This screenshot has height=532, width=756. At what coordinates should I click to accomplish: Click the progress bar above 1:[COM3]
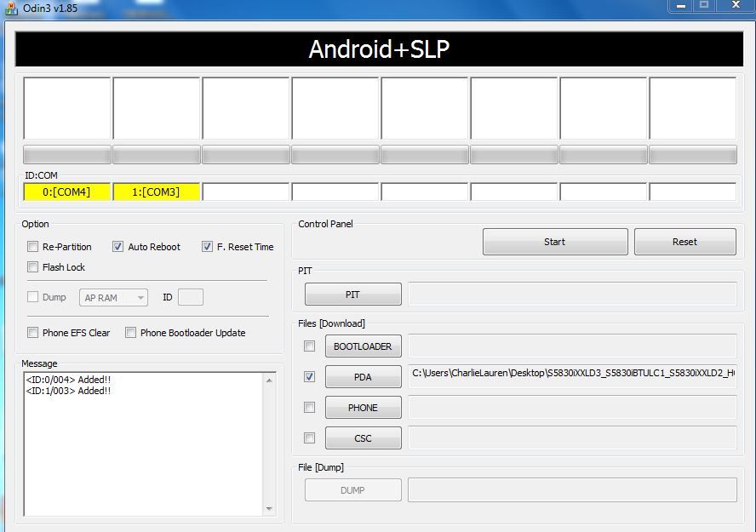(156, 155)
